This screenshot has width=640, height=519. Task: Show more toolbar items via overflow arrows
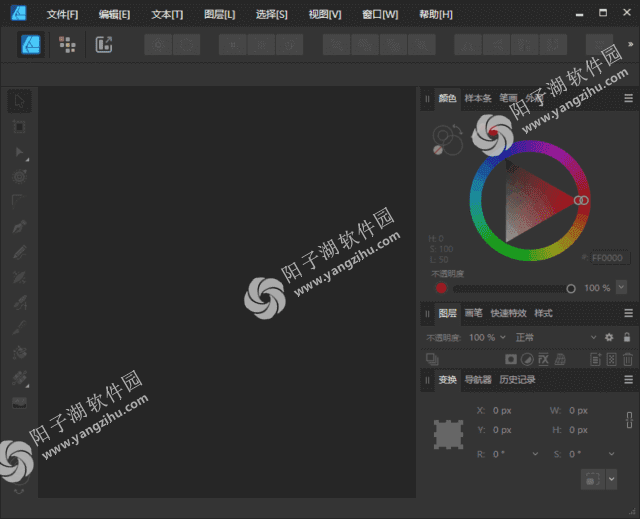[630, 44]
